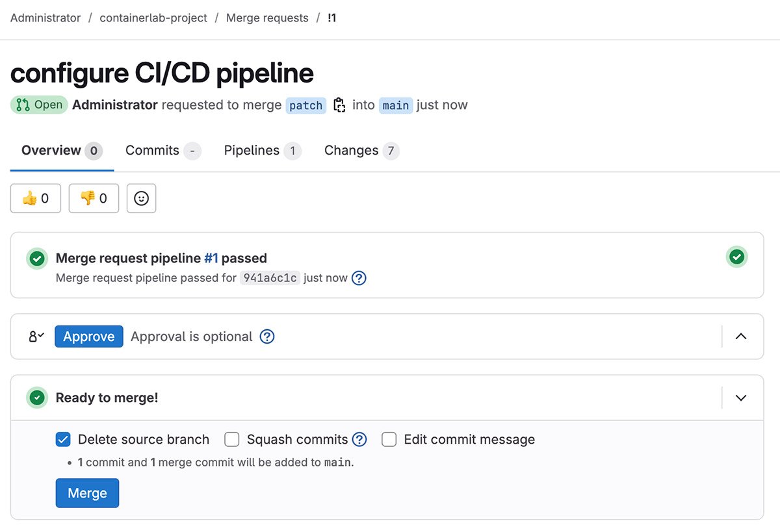Collapse the approval section chevron

click(x=741, y=336)
